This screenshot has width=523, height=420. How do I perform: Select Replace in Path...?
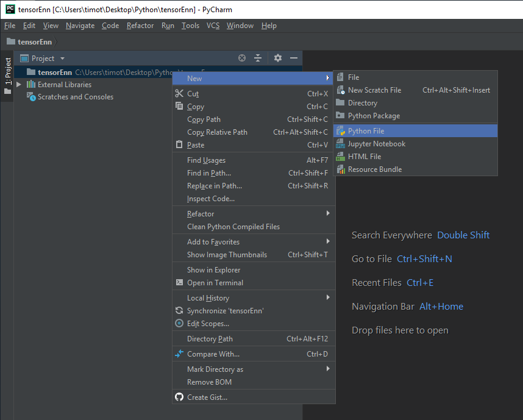pyautogui.click(x=254, y=186)
